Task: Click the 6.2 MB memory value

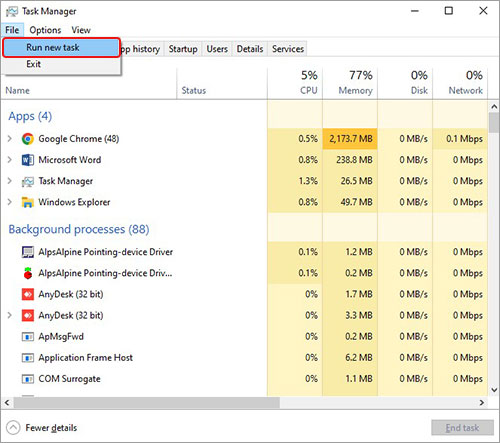Action: [359, 358]
